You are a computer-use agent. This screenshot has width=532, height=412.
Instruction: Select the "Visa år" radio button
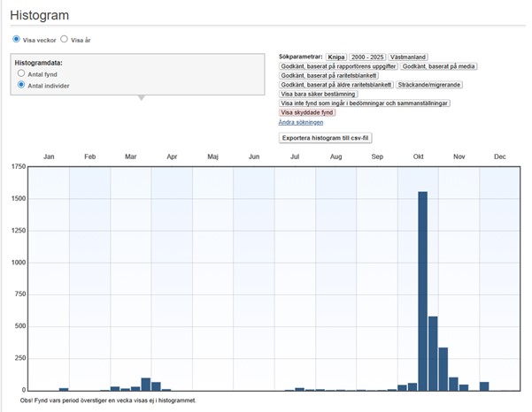click(64, 40)
